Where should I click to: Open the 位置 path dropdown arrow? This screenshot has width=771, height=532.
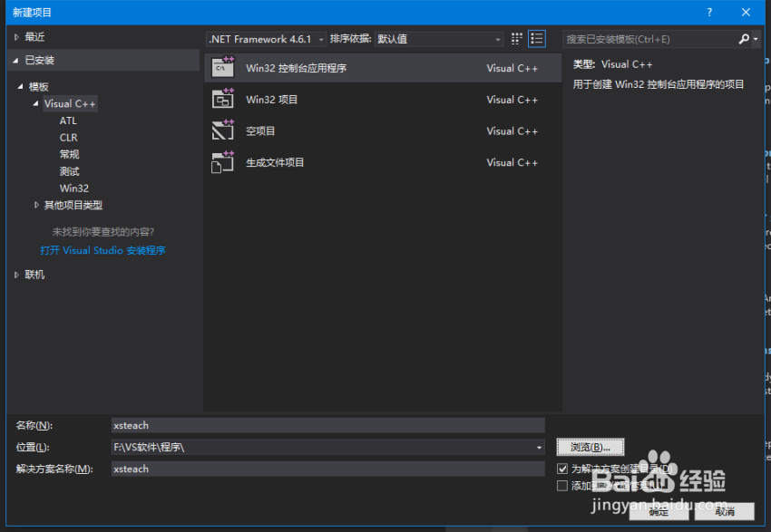pyautogui.click(x=539, y=447)
